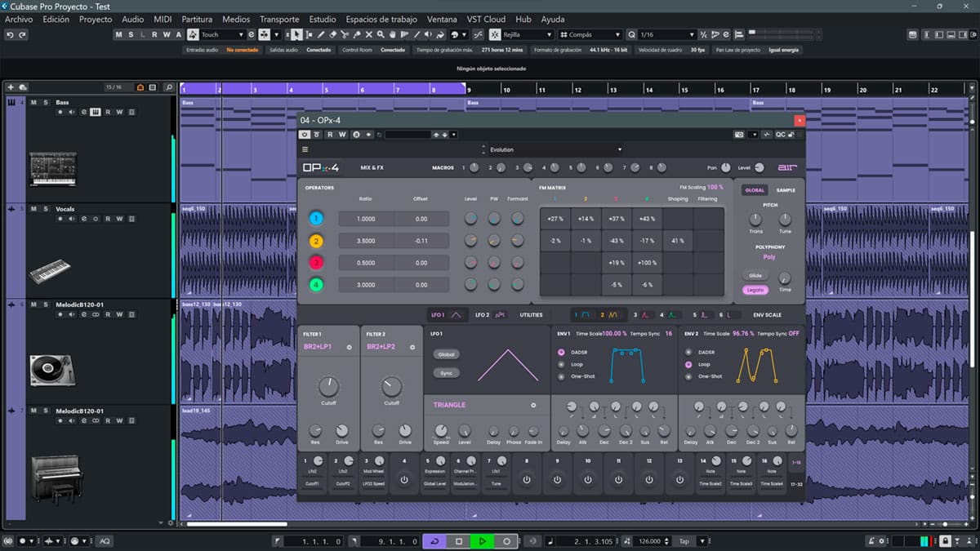Open the VST Cloud menu

click(x=486, y=19)
